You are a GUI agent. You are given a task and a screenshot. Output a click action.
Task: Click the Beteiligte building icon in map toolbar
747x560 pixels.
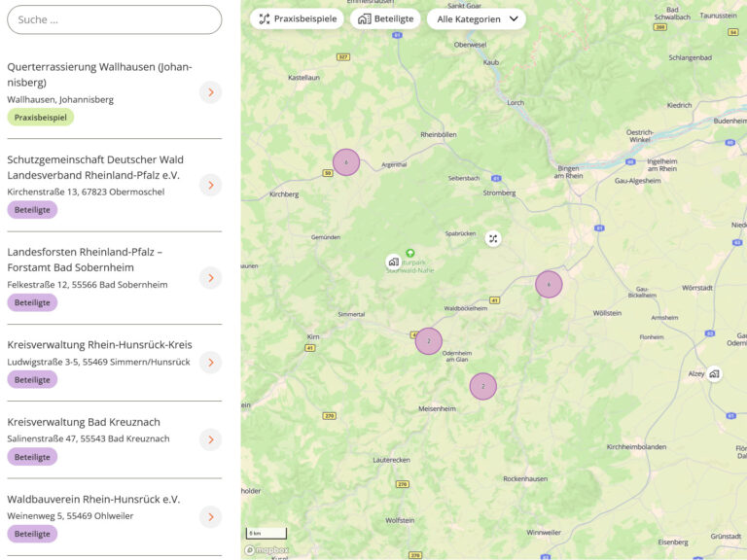click(365, 19)
